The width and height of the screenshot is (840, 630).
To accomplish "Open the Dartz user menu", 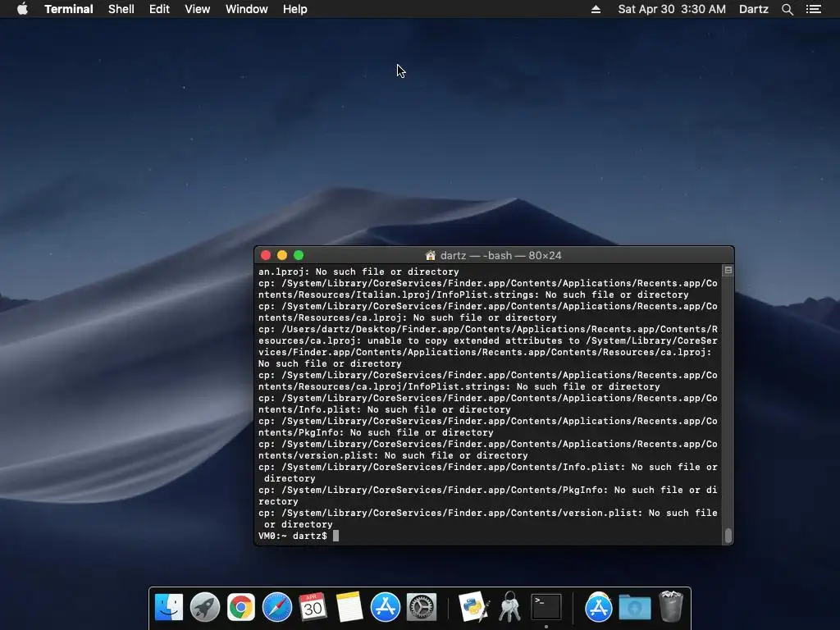I will (x=753, y=9).
